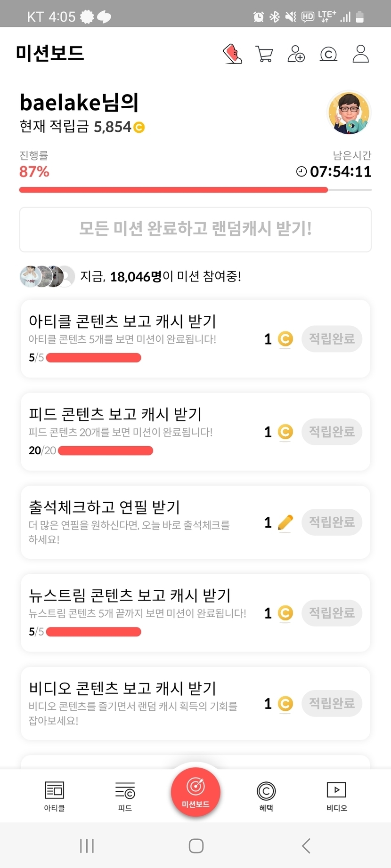Open the shopping cart
This screenshot has width=391, height=868.
click(264, 54)
